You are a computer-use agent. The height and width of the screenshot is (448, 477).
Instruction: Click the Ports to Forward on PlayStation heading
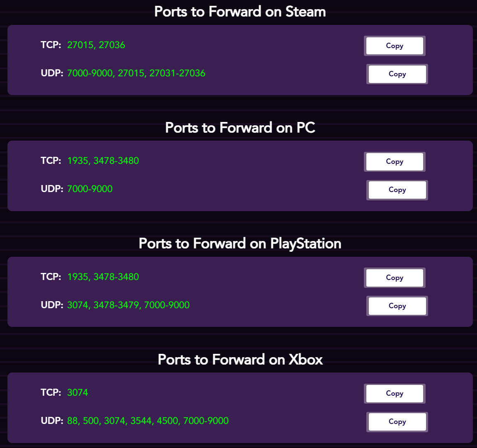pyautogui.click(x=240, y=243)
